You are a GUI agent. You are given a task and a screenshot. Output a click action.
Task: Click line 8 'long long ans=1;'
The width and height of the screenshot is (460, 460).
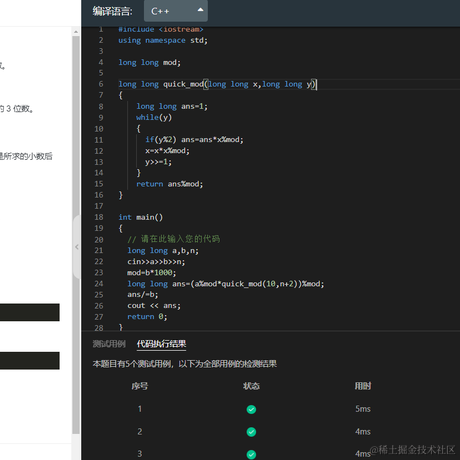coord(172,106)
